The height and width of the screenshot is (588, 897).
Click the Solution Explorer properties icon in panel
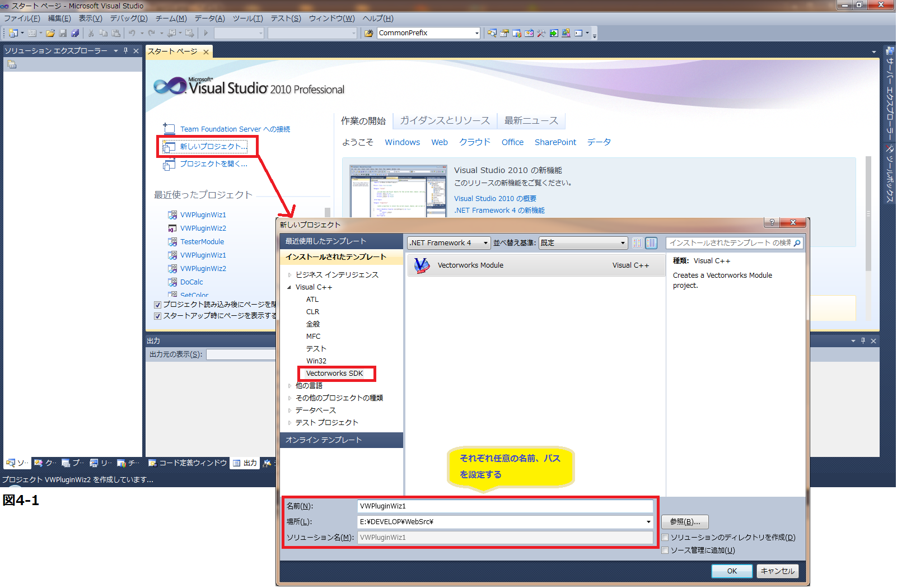coord(12,64)
